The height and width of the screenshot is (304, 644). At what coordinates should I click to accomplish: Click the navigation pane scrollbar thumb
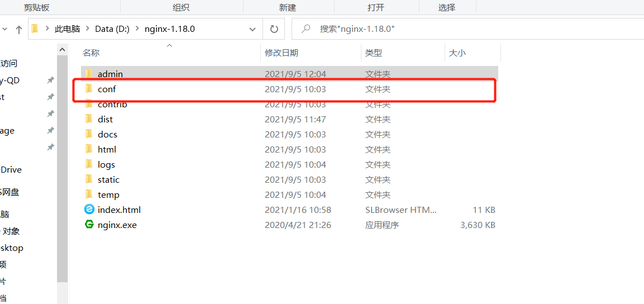[62, 168]
